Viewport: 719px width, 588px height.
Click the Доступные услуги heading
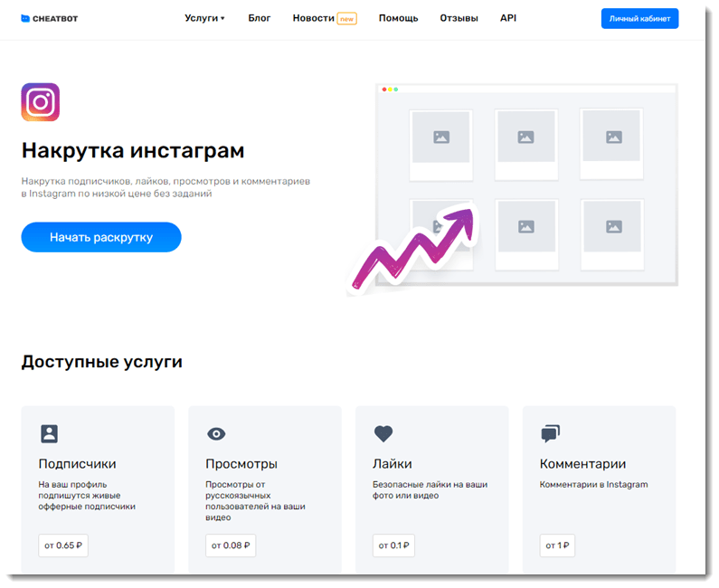[x=102, y=362]
